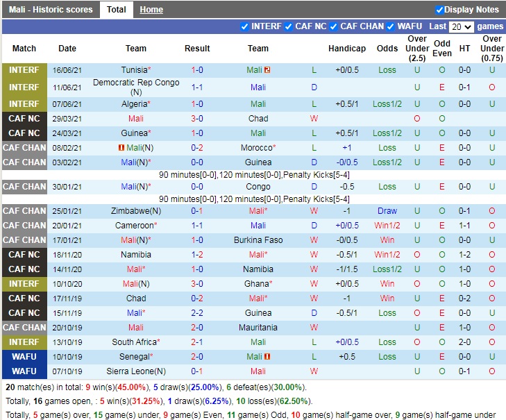Click the card icon before Mali(N) versus Morocco
Screen dimensions: 506x420
pos(121,148)
